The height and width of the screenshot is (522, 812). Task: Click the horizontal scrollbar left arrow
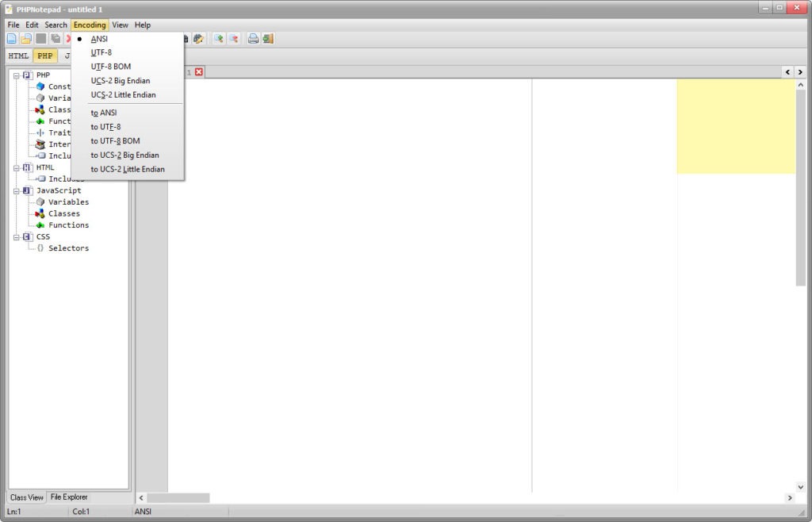(x=141, y=497)
